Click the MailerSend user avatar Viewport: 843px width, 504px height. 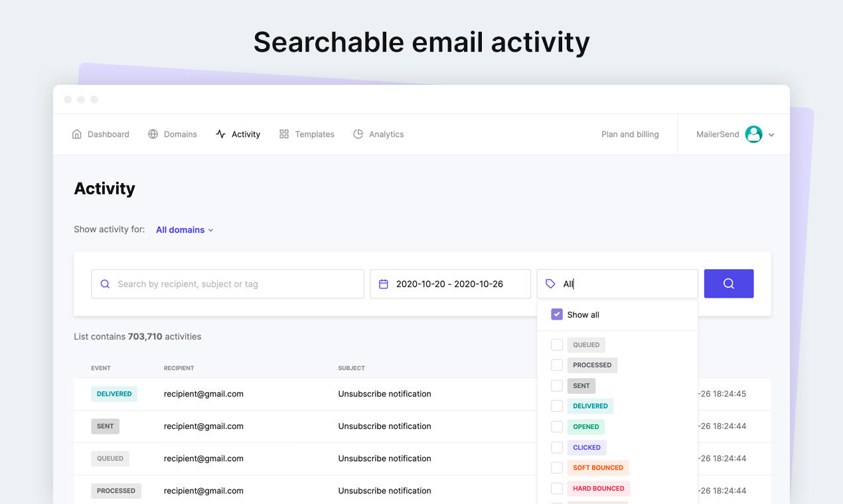(x=753, y=134)
